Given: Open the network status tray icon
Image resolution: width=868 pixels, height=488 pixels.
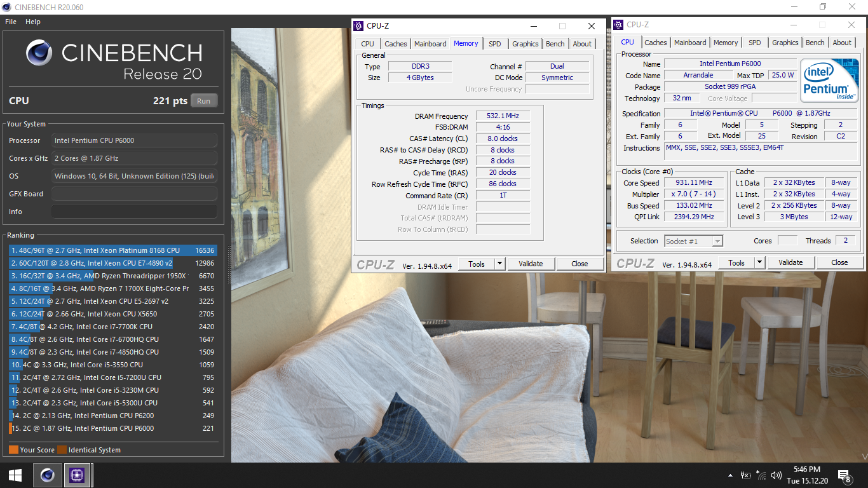Looking at the screenshot, I should click(x=761, y=475).
